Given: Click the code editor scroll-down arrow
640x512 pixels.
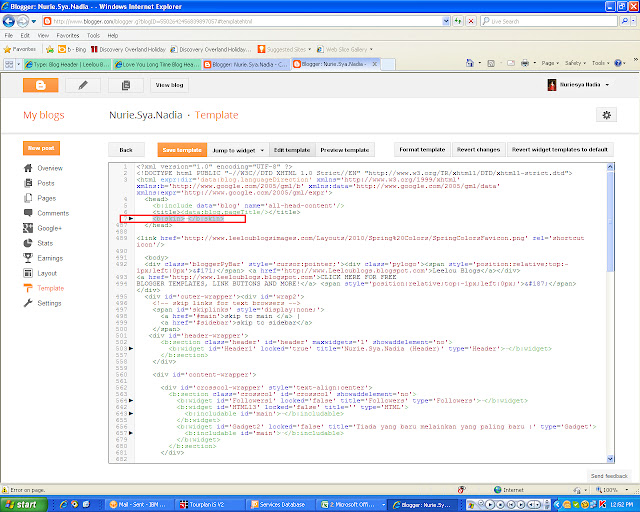Looking at the screenshot, I should (610, 459).
